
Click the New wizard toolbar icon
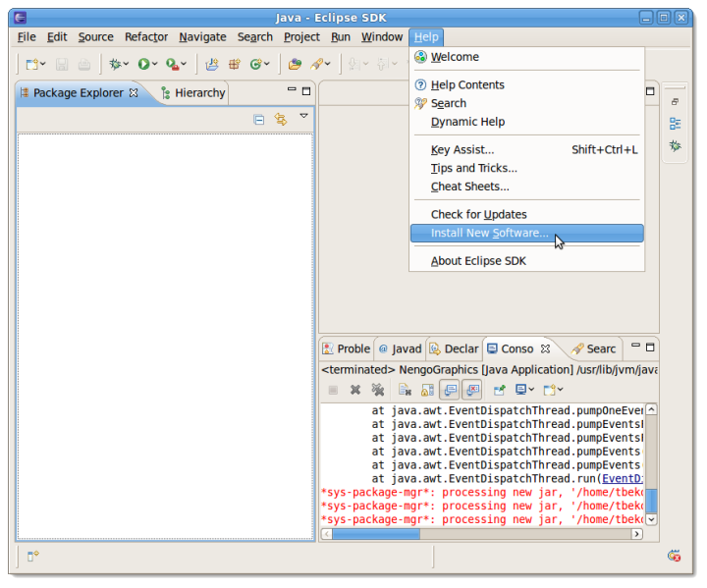click(31, 65)
